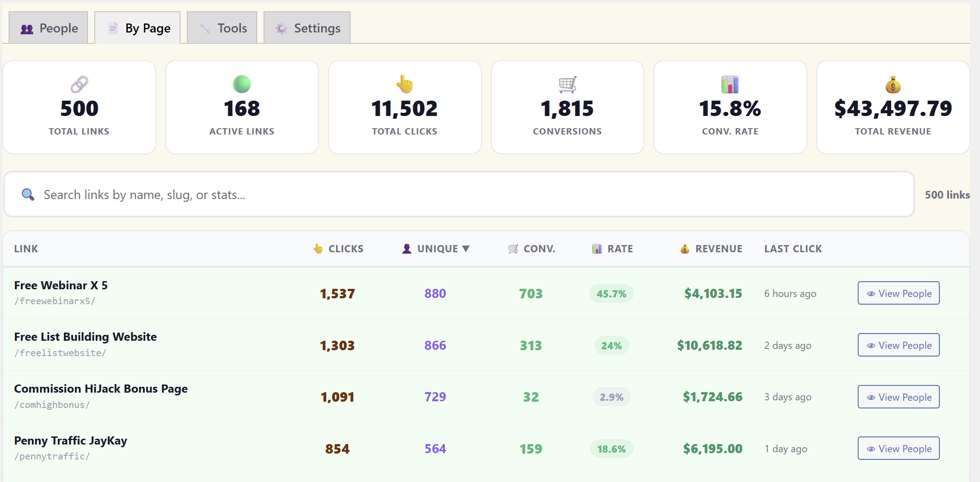Click eye icon in Commission HiJack button
The height and width of the screenshot is (482, 980).
[x=871, y=398]
